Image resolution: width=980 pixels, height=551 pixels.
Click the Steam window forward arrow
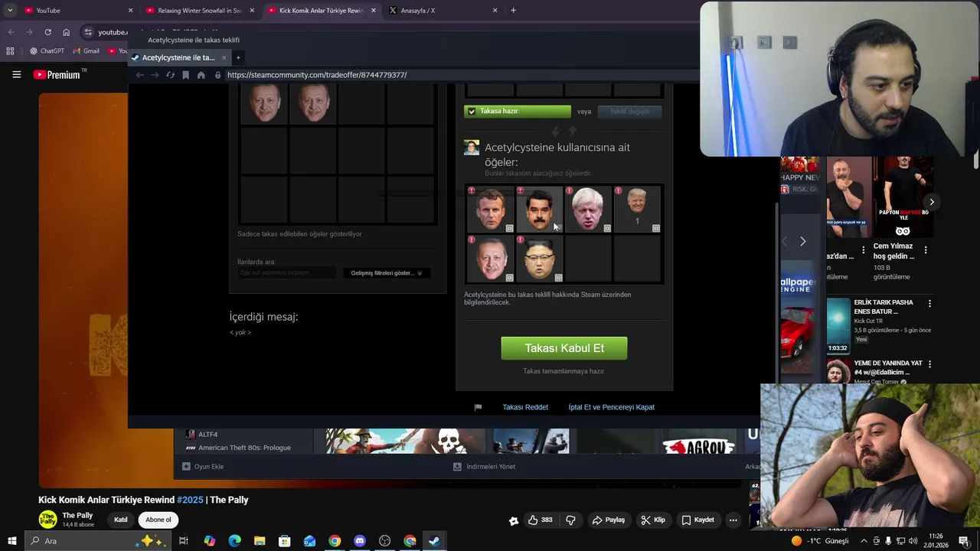point(155,75)
